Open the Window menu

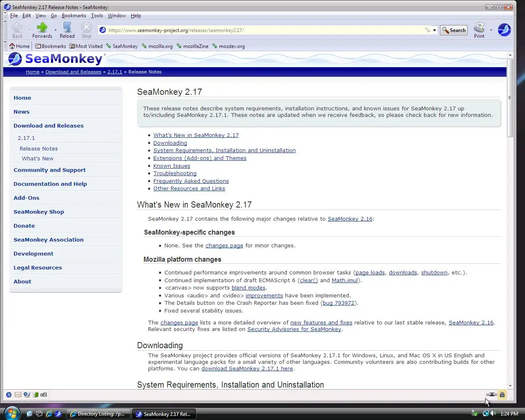click(117, 16)
